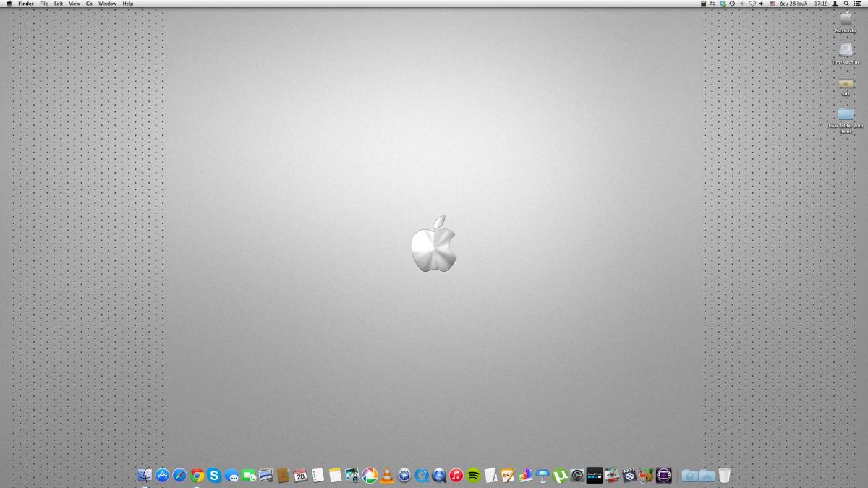This screenshot has height=488, width=868.
Task: Open the clapperboard video app in the Dock
Action: coord(629,476)
